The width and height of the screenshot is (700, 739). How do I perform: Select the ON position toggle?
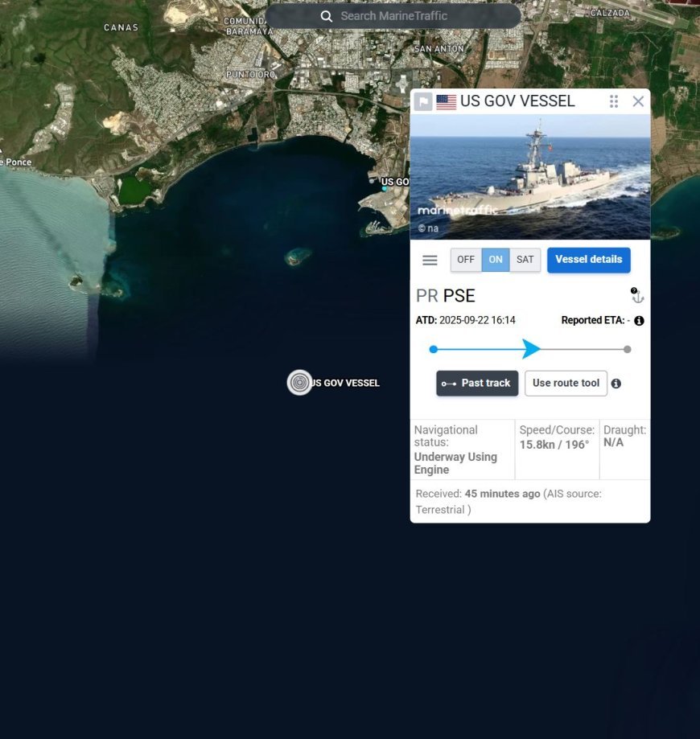coord(496,260)
